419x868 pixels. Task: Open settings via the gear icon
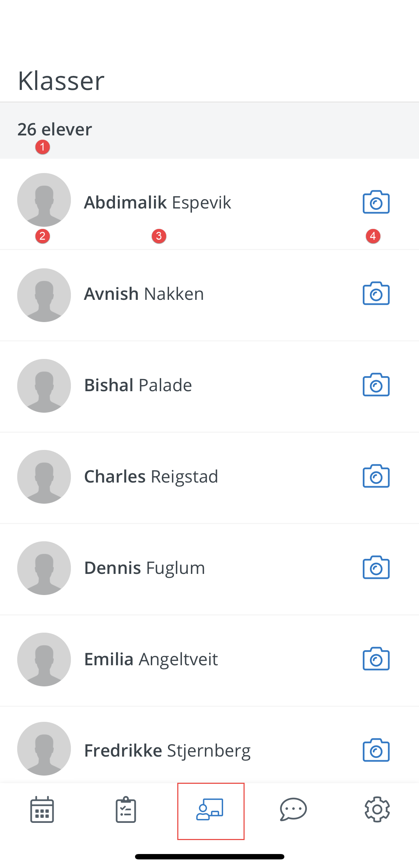click(377, 810)
